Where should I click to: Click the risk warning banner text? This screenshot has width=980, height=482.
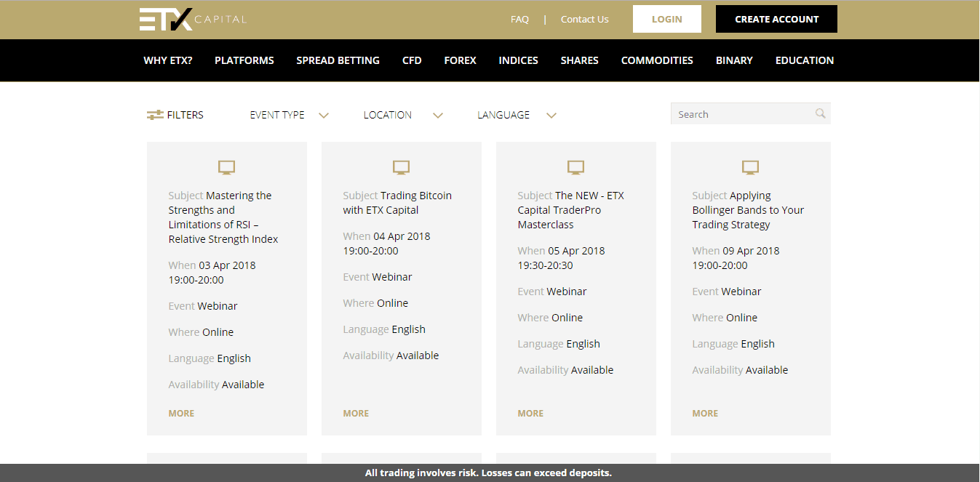(489, 473)
